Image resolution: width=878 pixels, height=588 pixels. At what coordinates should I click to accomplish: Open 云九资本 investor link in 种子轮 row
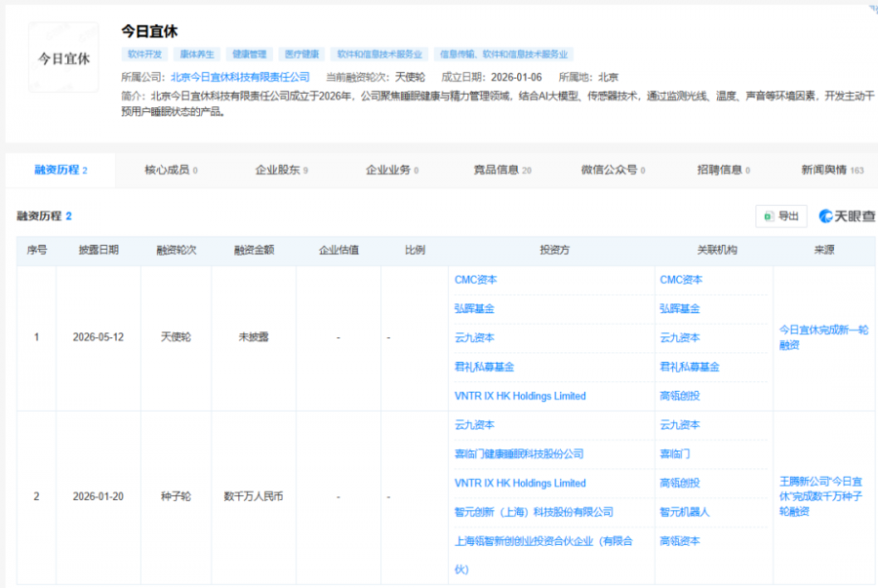tap(474, 425)
